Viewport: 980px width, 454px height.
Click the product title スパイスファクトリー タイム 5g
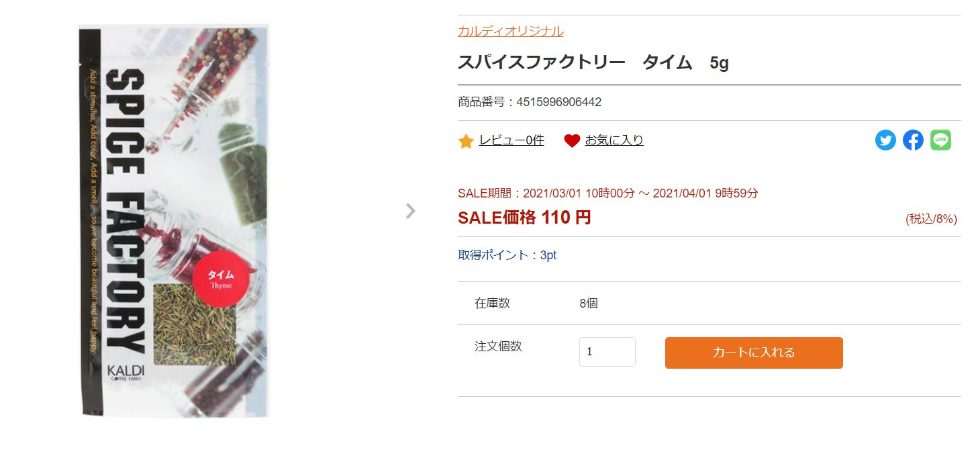pos(593,62)
